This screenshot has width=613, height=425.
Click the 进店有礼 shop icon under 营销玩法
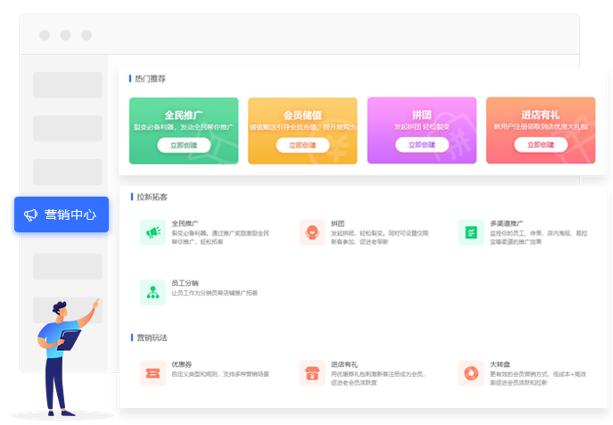[312, 373]
